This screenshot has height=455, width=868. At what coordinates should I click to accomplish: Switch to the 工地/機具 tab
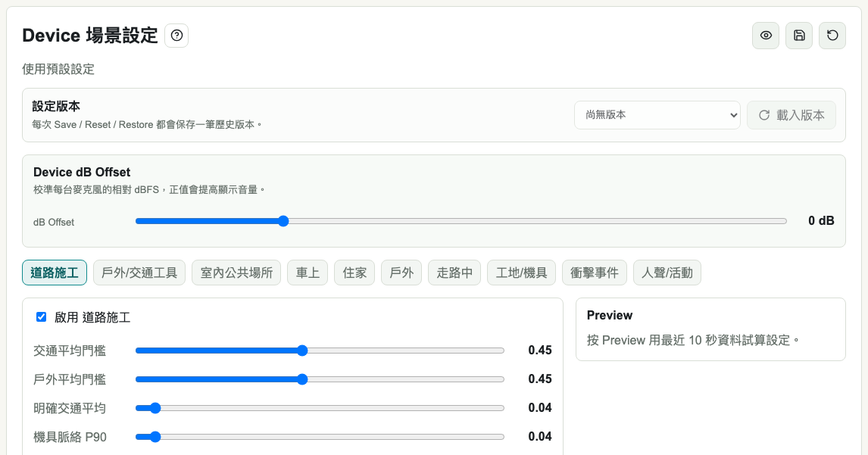click(521, 273)
